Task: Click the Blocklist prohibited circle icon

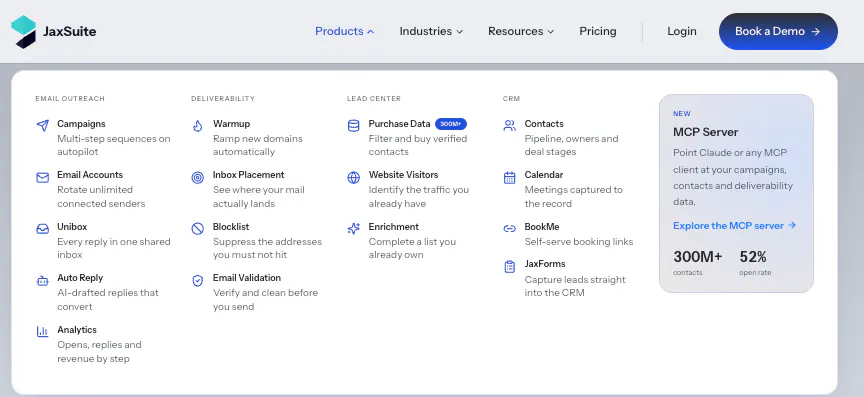Action: tap(198, 229)
